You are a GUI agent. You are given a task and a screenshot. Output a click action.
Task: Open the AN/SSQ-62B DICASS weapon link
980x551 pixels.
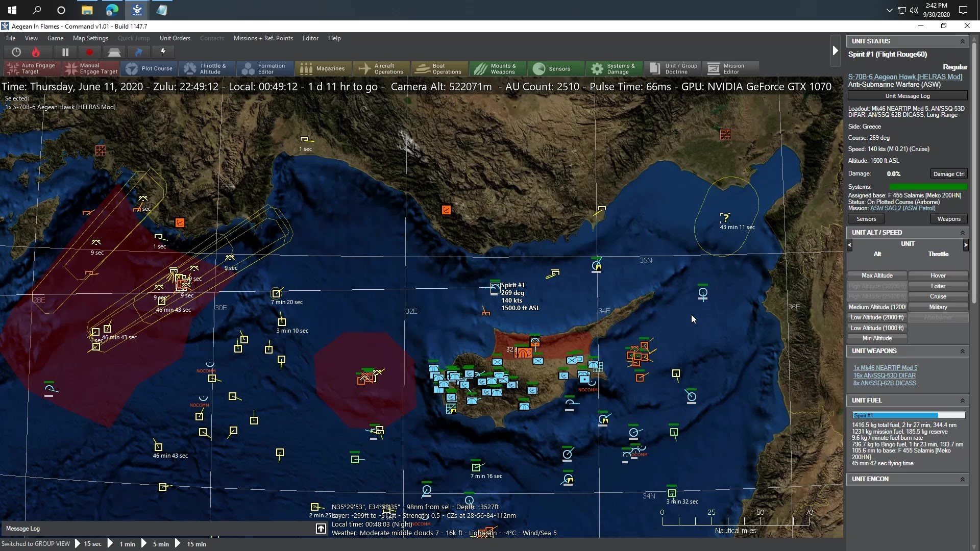coord(885,383)
